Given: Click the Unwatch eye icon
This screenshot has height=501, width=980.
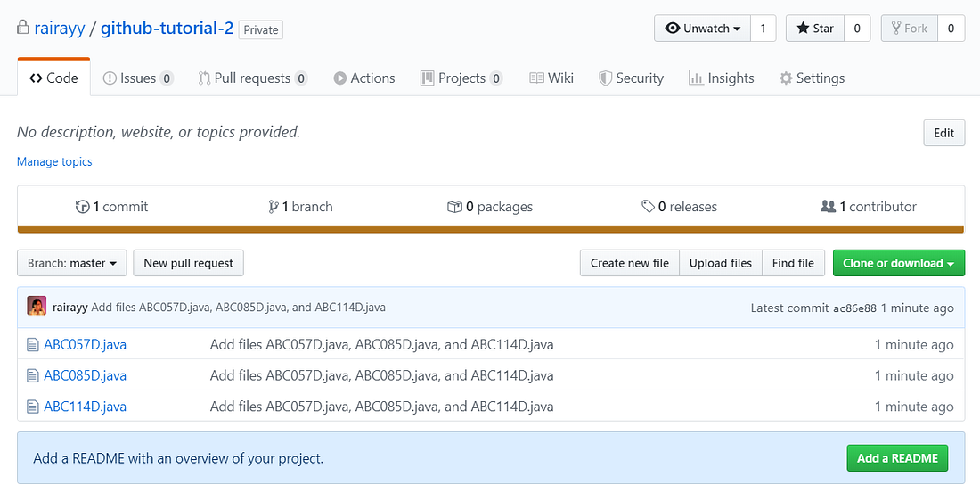Looking at the screenshot, I should point(673,29).
